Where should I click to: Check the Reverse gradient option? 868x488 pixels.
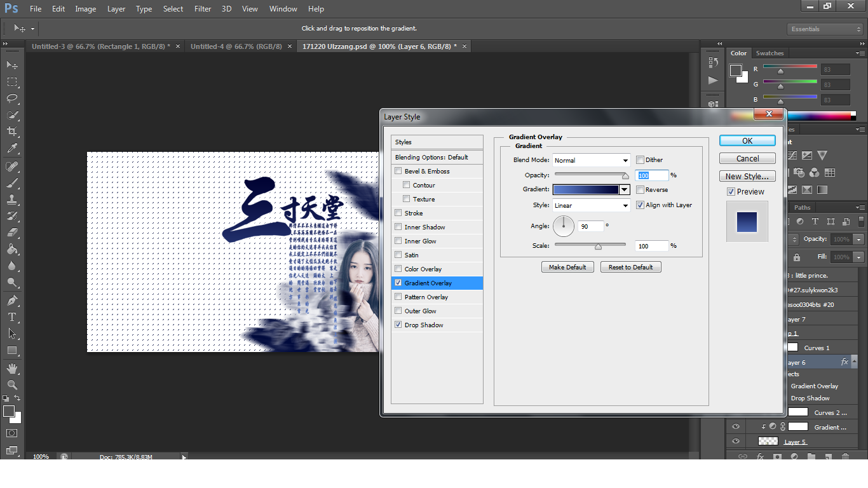[x=641, y=190]
